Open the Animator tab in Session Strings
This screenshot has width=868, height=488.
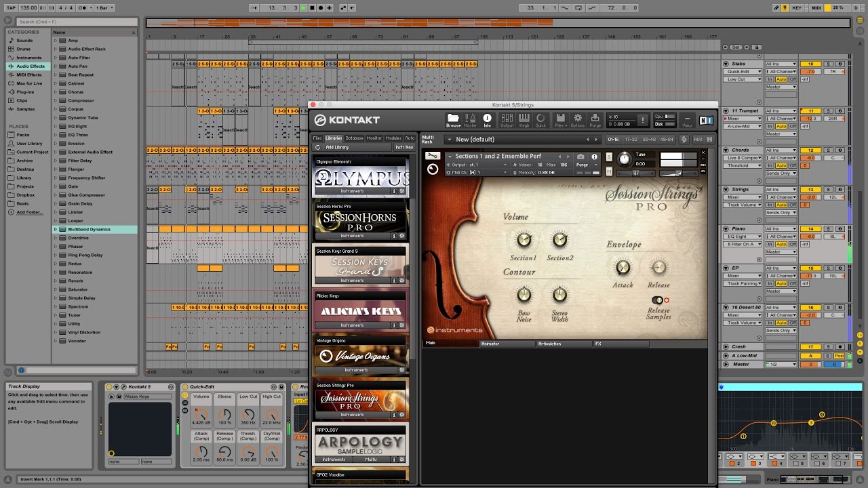pos(507,344)
